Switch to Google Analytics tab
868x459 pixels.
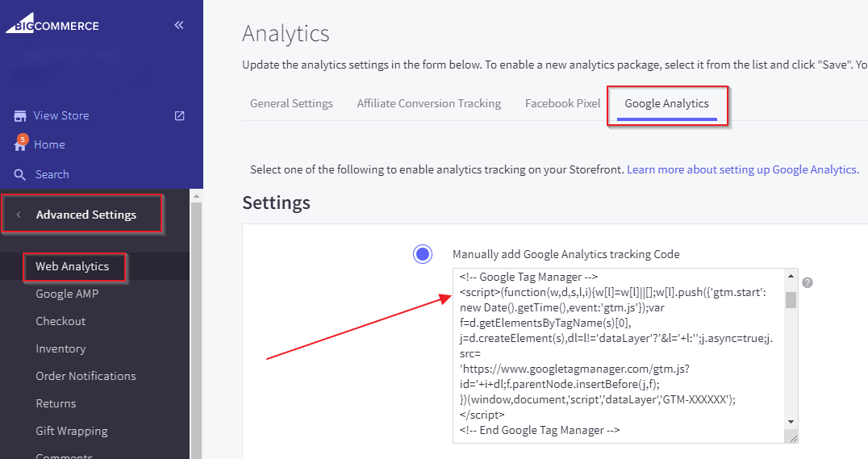pyautogui.click(x=666, y=103)
